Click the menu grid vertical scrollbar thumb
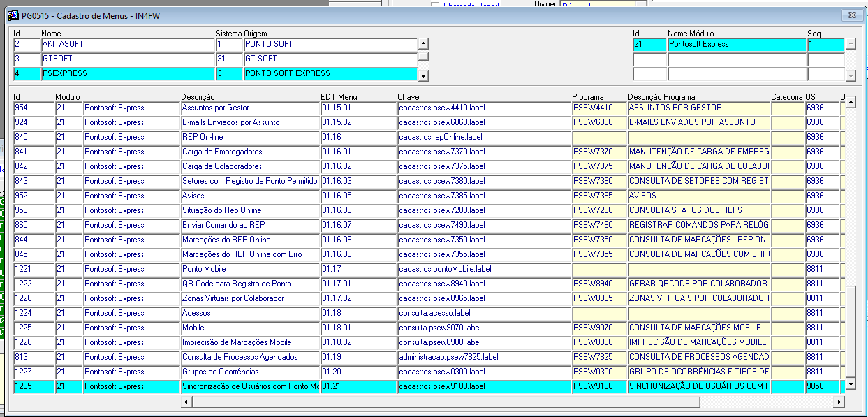This screenshot has width=868, height=417. click(x=850, y=333)
